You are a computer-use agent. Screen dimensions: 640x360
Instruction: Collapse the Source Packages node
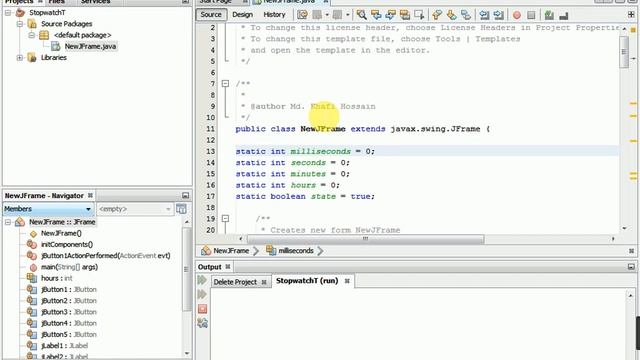click(x=20, y=24)
